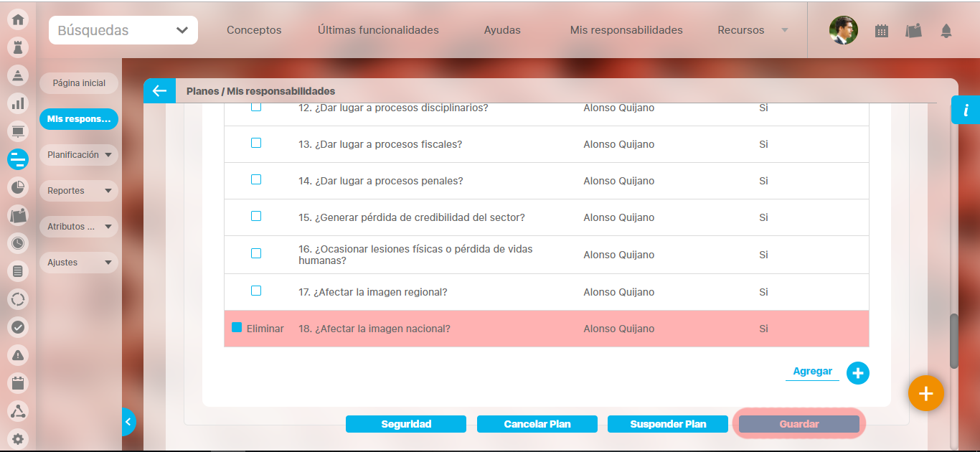Click the blue back arrow button
This screenshot has height=452, width=980.
(x=159, y=91)
